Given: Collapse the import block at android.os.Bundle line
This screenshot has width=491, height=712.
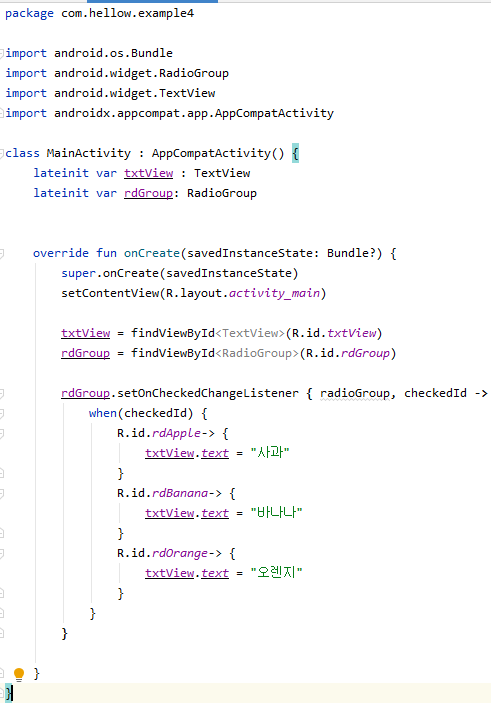Looking at the screenshot, I should point(2,54).
